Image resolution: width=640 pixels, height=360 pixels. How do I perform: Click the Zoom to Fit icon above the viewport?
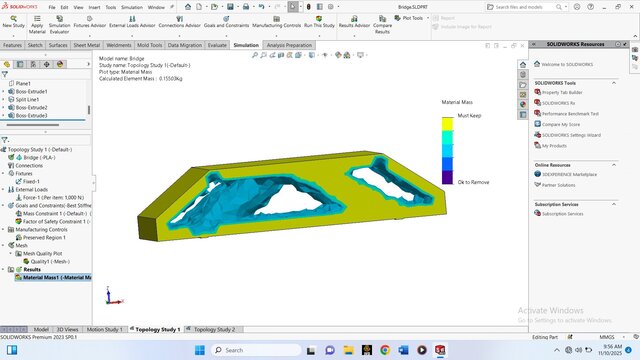pyautogui.click(x=255, y=55)
